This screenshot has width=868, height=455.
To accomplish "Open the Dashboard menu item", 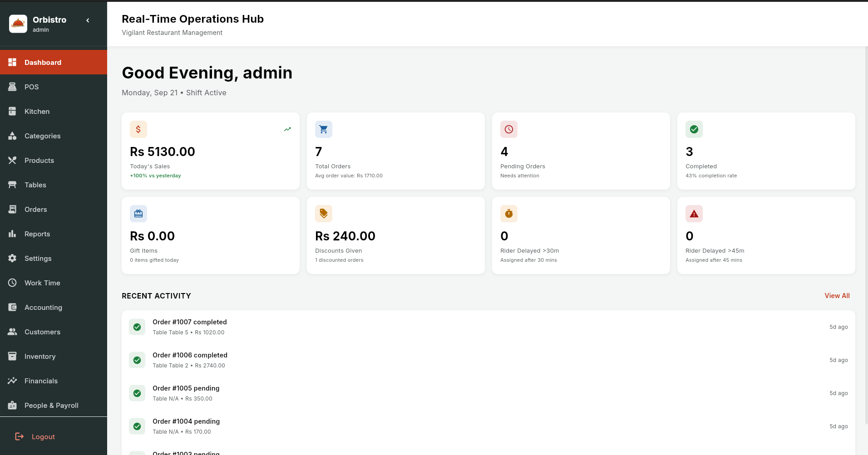I will coord(54,62).
